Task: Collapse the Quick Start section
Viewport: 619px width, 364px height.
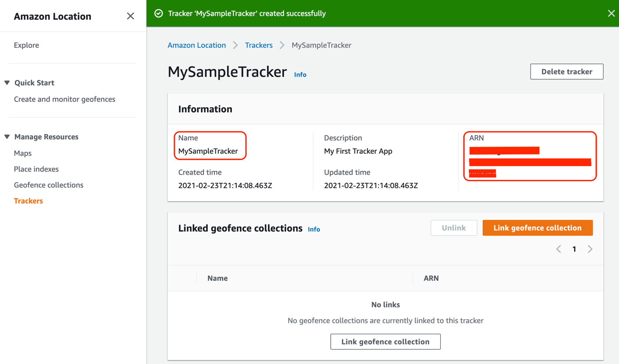Action: pyautogui.click(x=7, y=83)
